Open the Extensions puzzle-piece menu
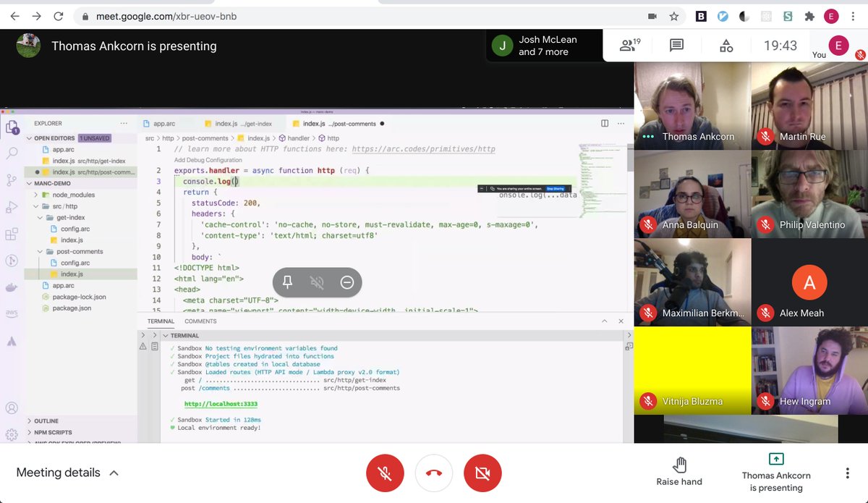Screen dimensions: 868x503 (x=809, y=16)
